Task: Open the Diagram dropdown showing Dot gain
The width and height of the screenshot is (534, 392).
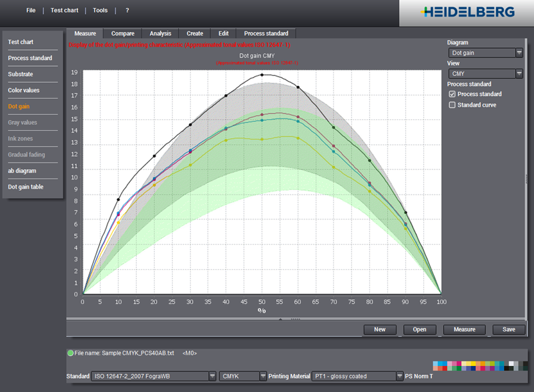Action: coord(486,53)
